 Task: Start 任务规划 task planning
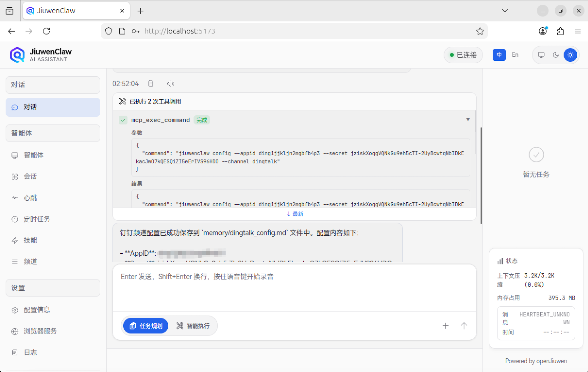click(145, 326)
